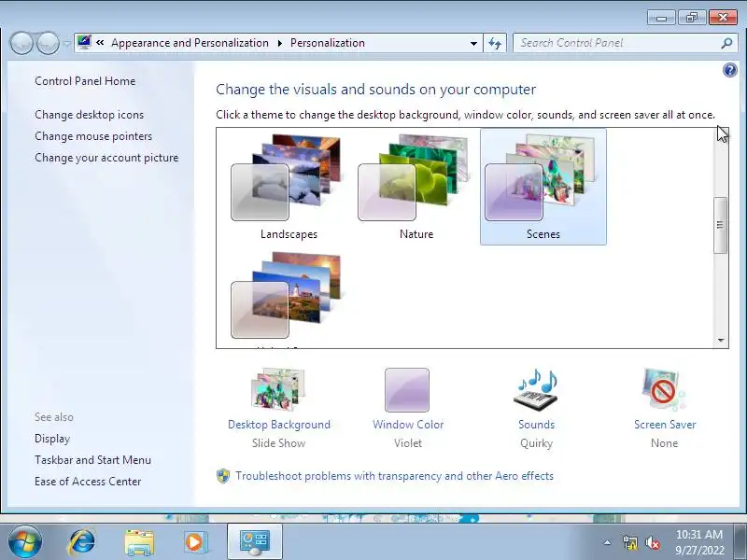The image size is (747, 560).
Task: Click the Control Panel taskbar button
Action: click(254, 542)
